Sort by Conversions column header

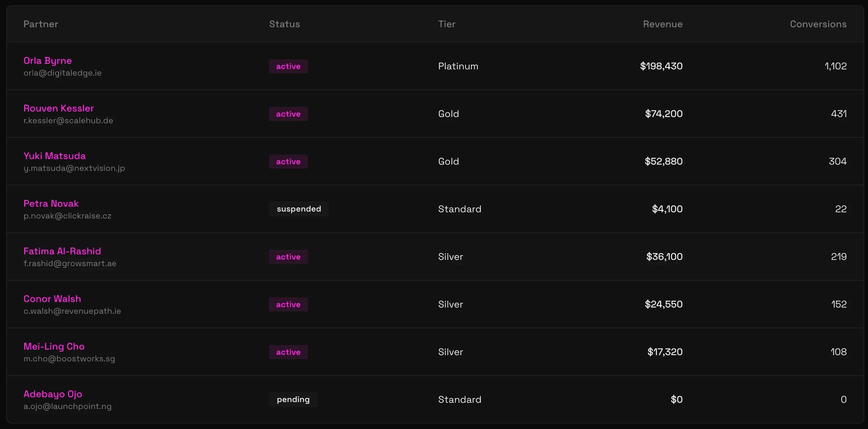(x=818, y=24)
